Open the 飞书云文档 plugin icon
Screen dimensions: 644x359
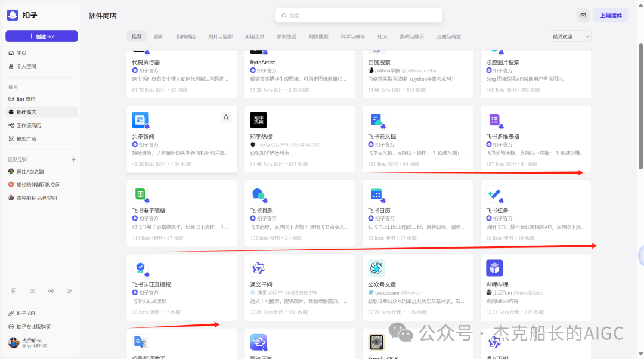click(376, 120)
